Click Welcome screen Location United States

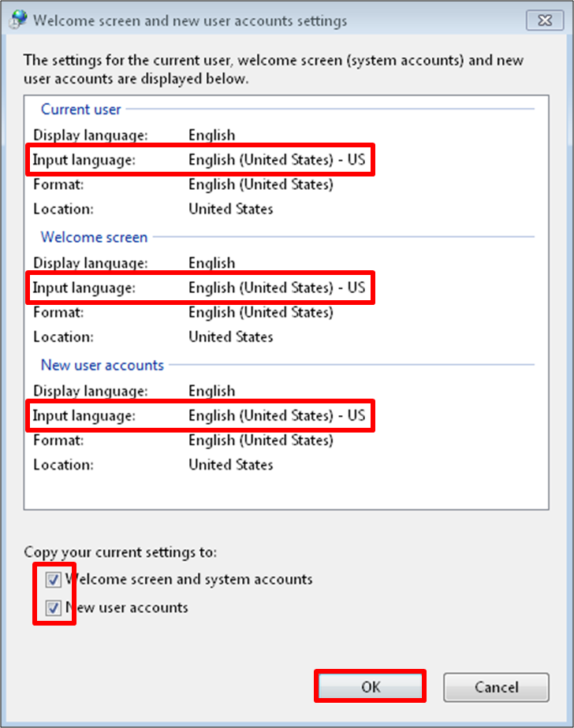pos(230,336)
